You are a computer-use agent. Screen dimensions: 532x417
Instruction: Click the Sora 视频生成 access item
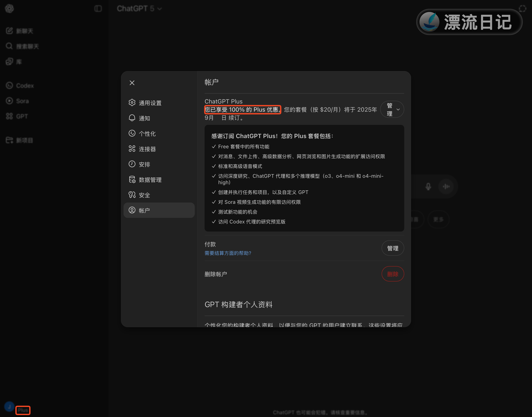click(x=259, y=202)
